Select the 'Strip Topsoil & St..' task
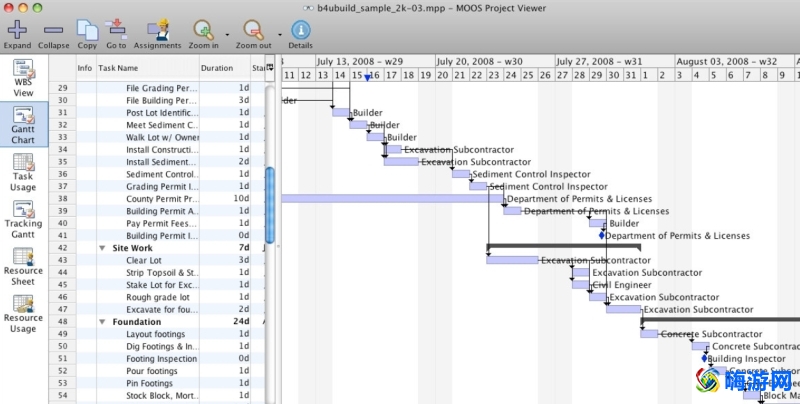This screenshot has width=800, height=404. click(163, 272)
